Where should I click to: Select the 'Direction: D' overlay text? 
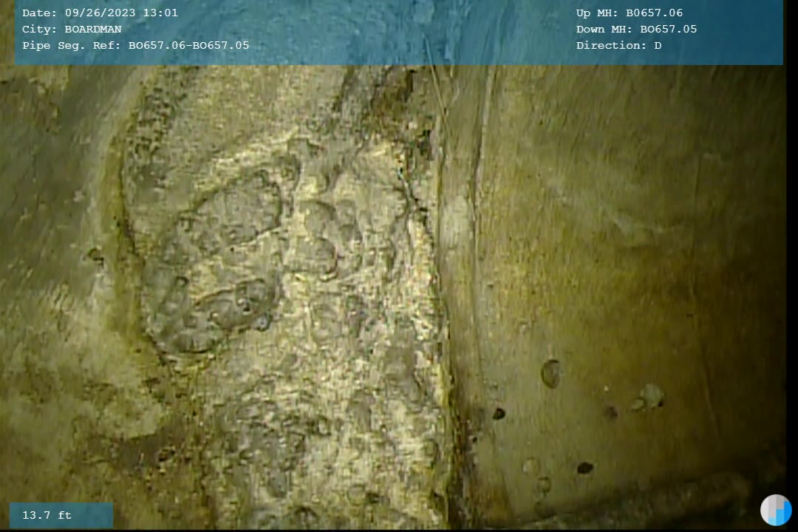click(619, 45)
